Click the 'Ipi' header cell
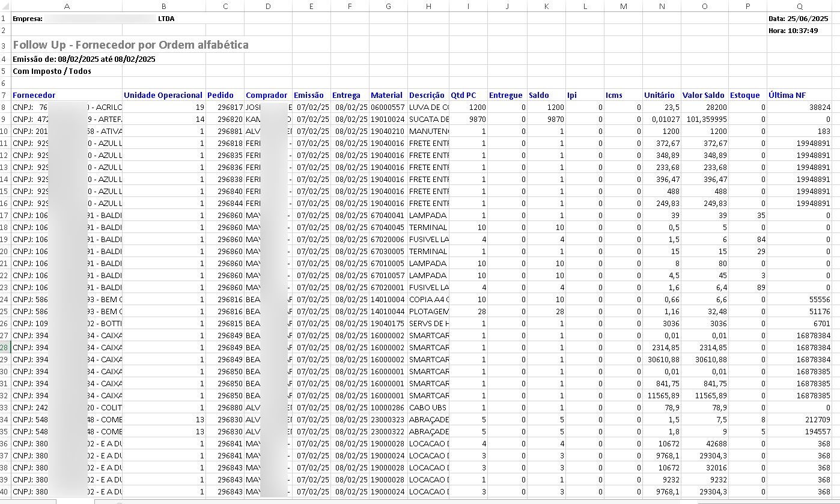 pyautogui.click(x=585, y=95)
